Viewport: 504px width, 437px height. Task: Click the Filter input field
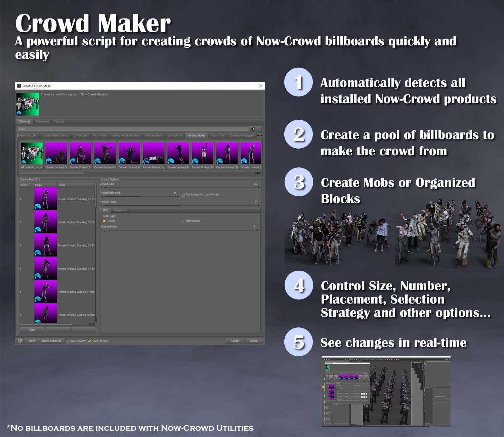click(134, 129)
